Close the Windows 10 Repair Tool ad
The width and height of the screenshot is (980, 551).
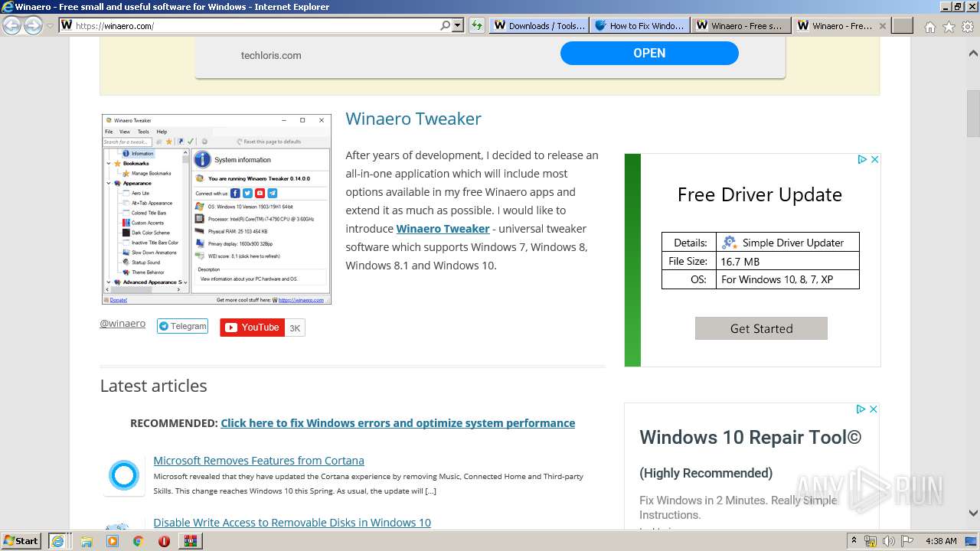click(874, 409)
